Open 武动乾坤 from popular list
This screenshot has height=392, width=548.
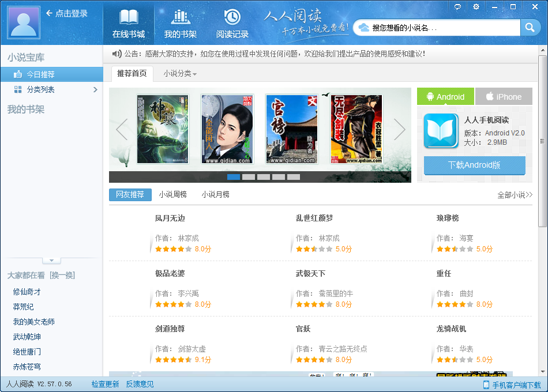(27, 337)
